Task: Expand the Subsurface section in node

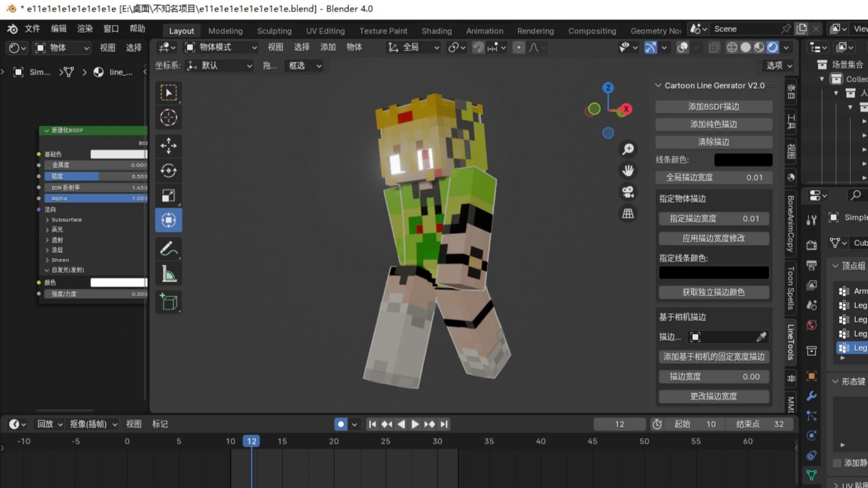Action: (47, 220)
